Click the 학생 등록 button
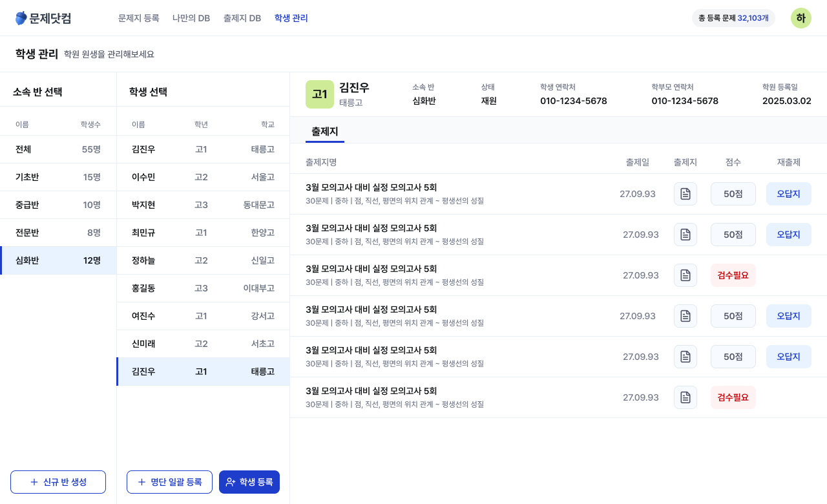This screenshot has height=504, width=827. click(x=249, y=482)
